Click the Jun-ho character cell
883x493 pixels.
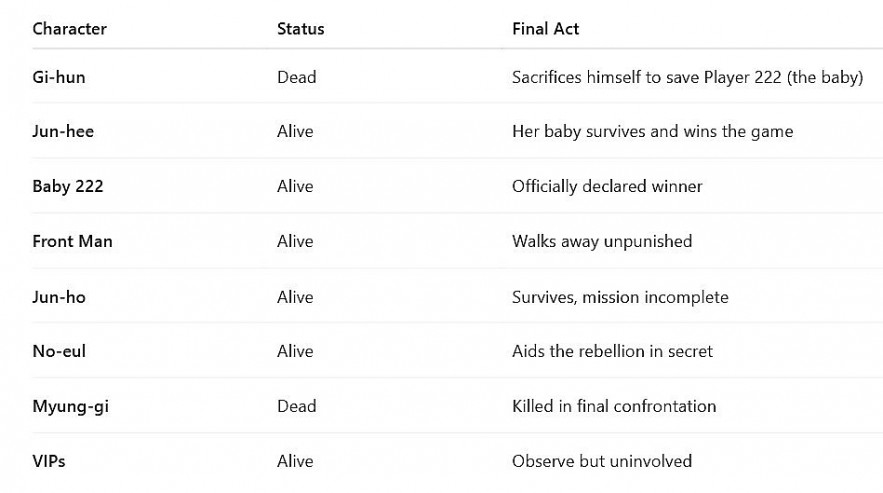tap(59, 297)
